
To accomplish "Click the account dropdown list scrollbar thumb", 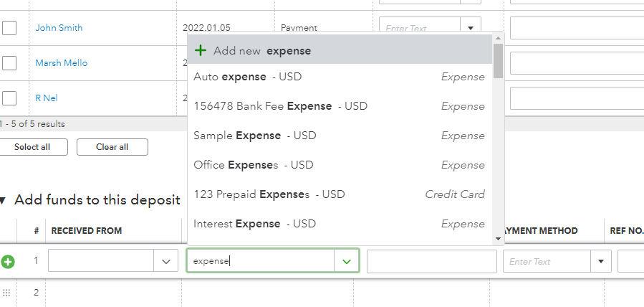I will pos(498,61).
